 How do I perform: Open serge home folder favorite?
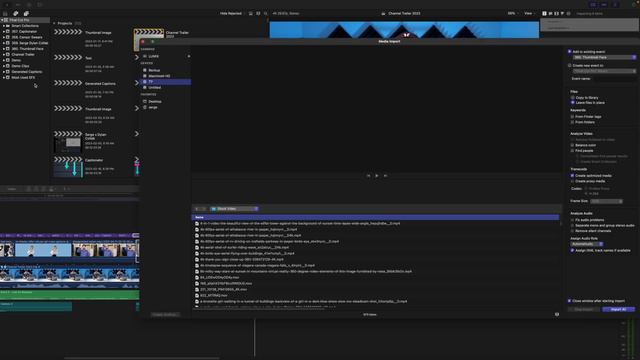click(153, 107)
